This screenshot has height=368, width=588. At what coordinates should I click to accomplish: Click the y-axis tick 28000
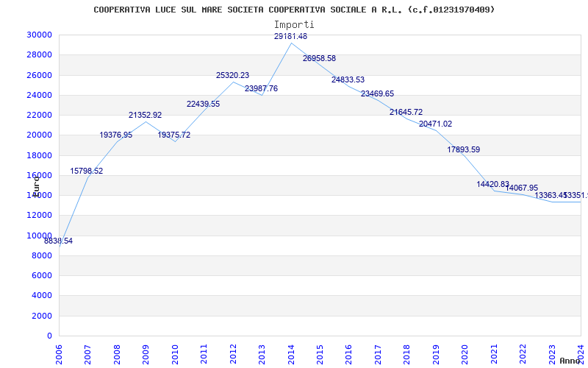[x=39, y=54]
